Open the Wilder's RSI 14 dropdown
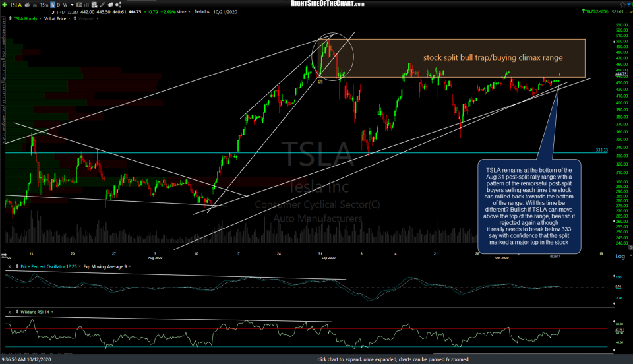The image size is (633, 364). (x=53, y=312)
